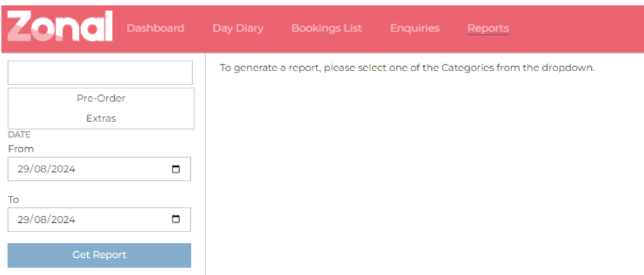This screenshot has height=275, width=644.
Task: Select the Reports tab
Action: pyautogui.click(x=488, y=28)
